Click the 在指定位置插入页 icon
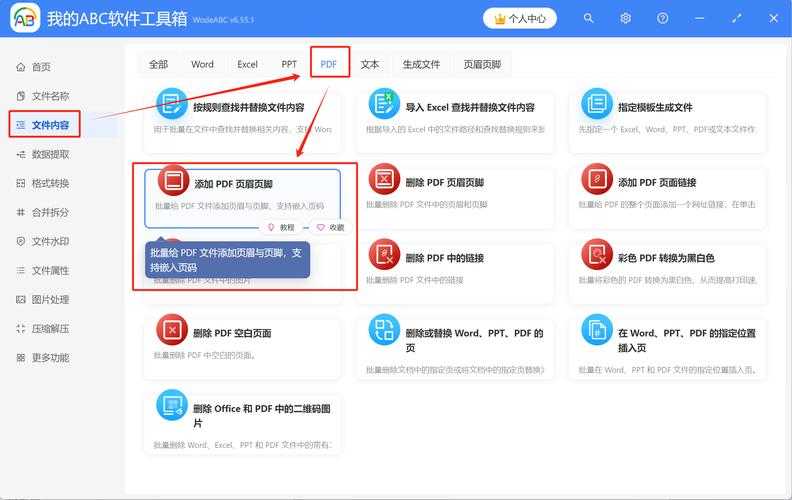792x500 pixels. 597,329
